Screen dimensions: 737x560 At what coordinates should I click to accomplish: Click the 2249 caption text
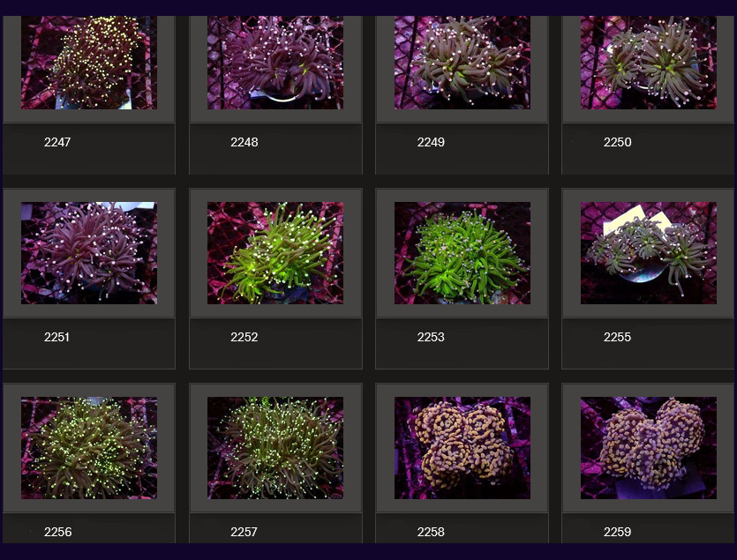431,142
